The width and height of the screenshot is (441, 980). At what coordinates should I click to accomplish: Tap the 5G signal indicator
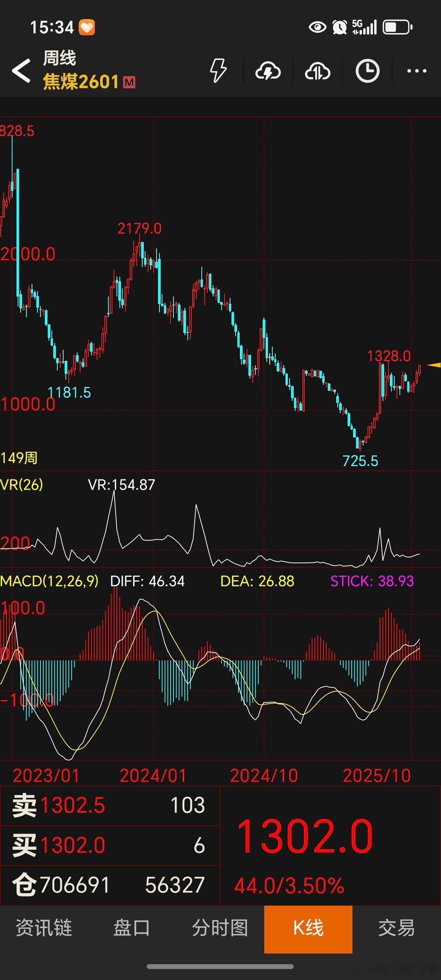click(364, 27)
